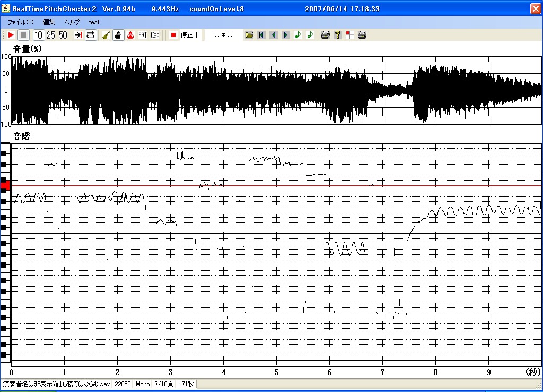Click the (秒) seconds axis label
The height and width of the screenshot is (392, 543).
pyautogui.click(x=533, y=372)
